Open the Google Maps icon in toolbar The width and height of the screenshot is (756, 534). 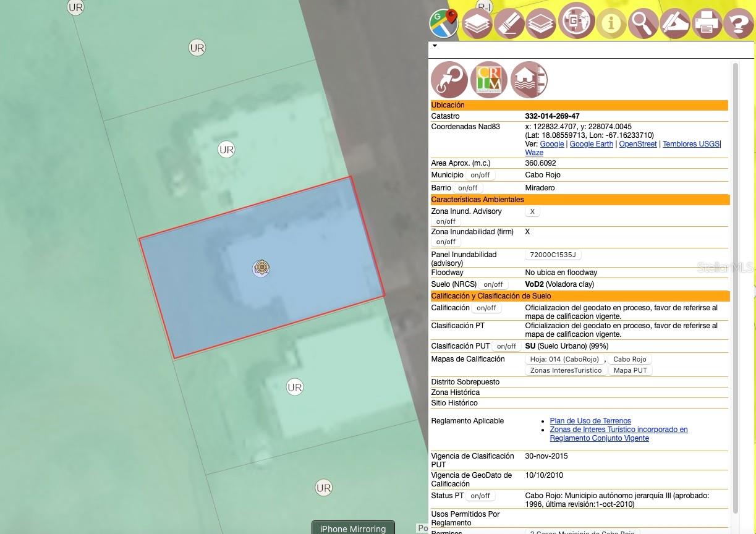coord(443,23)
